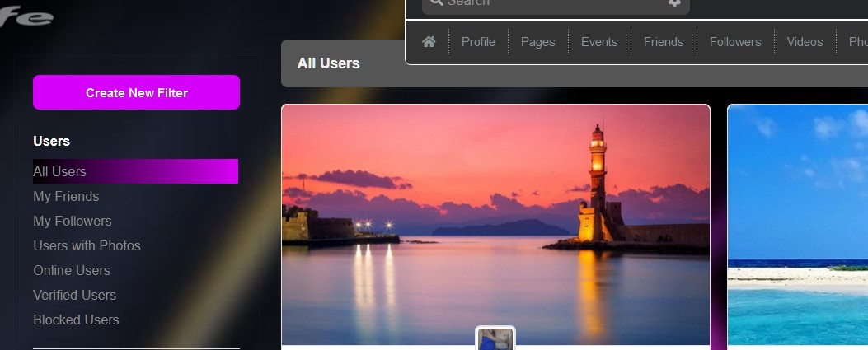Open the lighthouse sunset cover photo
Screen dimensions: 868x350
(x=495, y=222)
